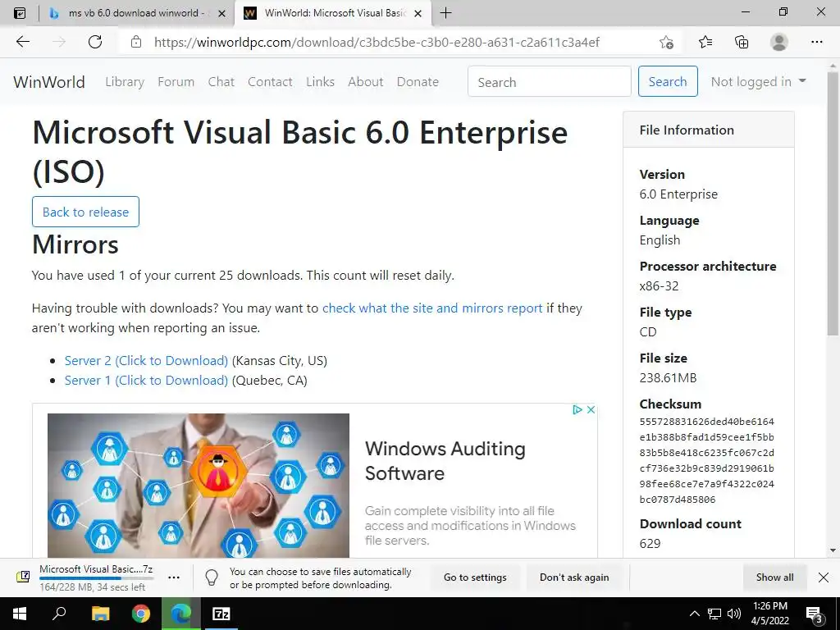
Task: Open a new browser tab
Action: (x=445, y=13)
